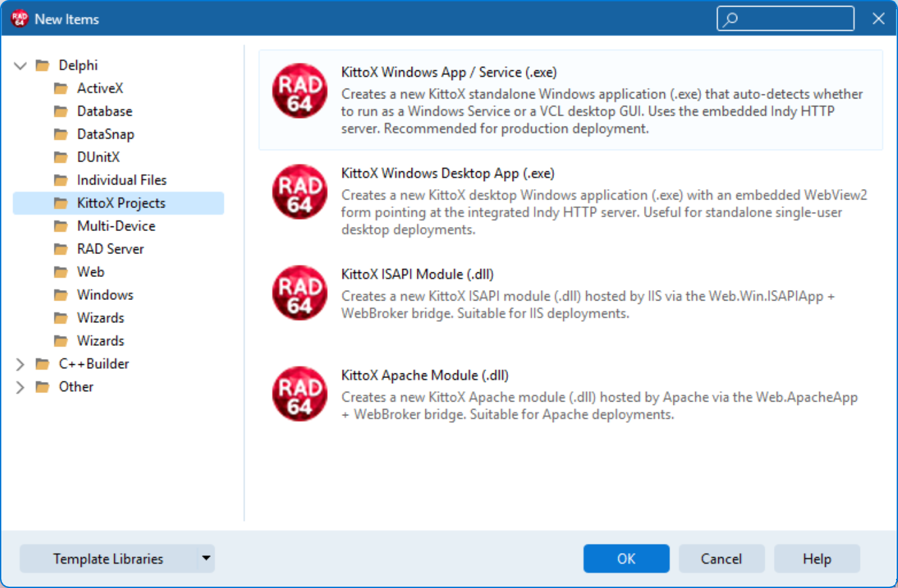Select the Database category
The width and height of the screenshot is (898, 588).
coord(104,111)
